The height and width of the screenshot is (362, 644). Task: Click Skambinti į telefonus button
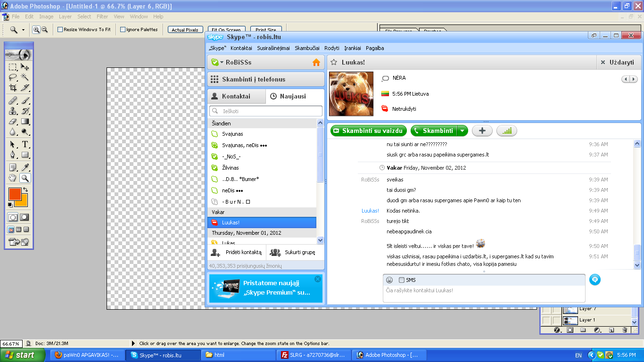coord(266,79)
